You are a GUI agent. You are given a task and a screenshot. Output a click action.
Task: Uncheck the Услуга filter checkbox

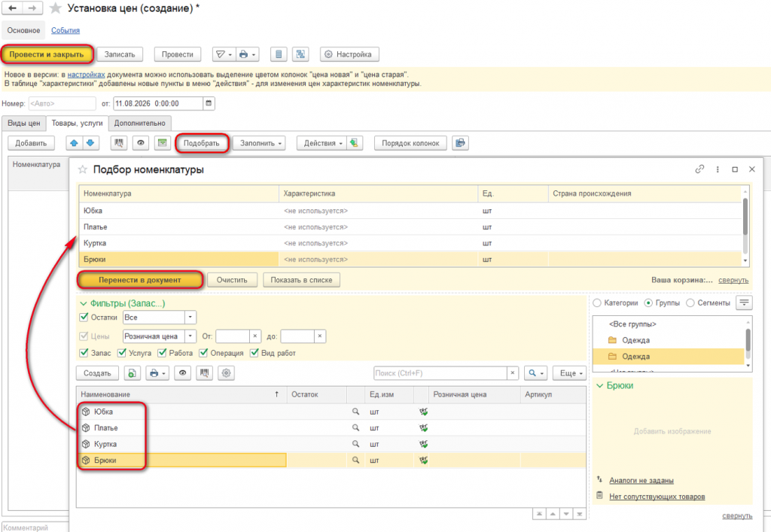(122, 353)
